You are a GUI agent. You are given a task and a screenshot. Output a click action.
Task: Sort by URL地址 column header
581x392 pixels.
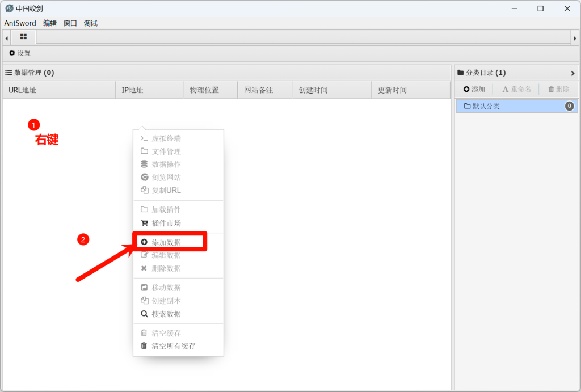tap(23, 90)
